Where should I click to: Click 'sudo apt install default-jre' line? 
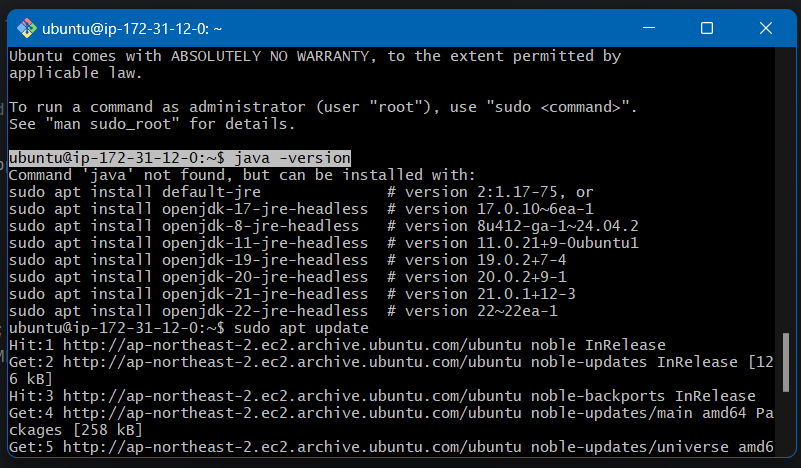(x=301, y=192)
